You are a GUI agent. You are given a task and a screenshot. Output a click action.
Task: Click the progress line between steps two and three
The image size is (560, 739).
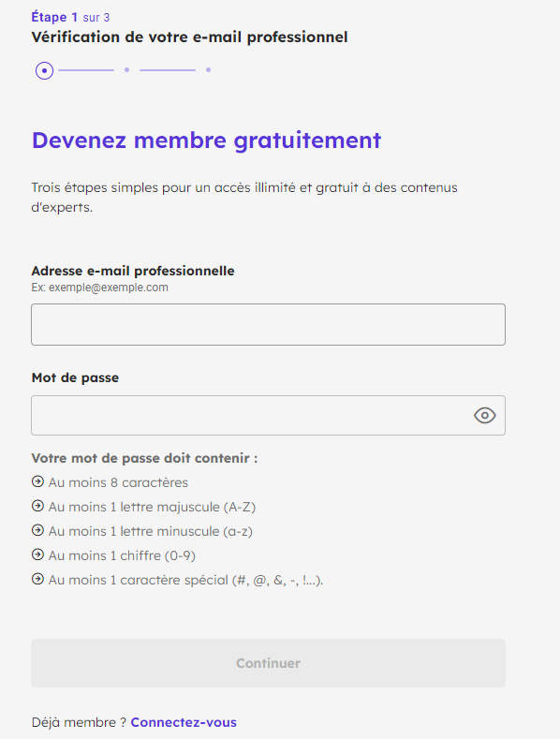[168, 70]
